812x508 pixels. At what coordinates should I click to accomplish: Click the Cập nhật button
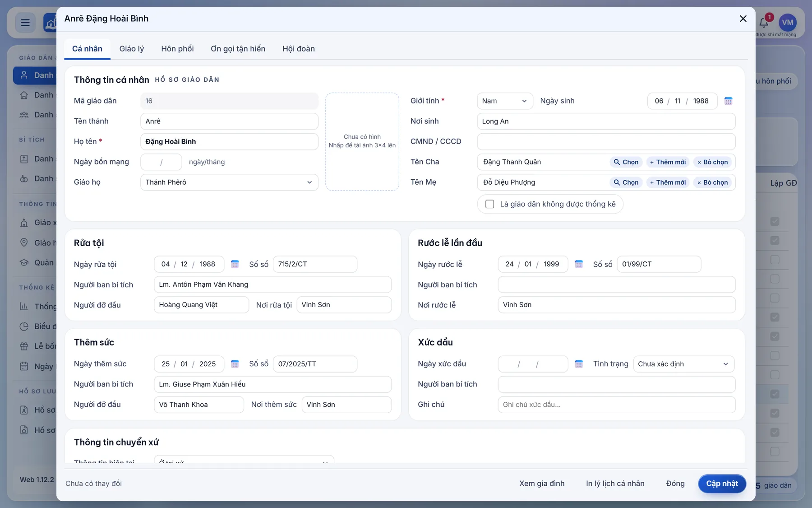click(x=722, y=484)
